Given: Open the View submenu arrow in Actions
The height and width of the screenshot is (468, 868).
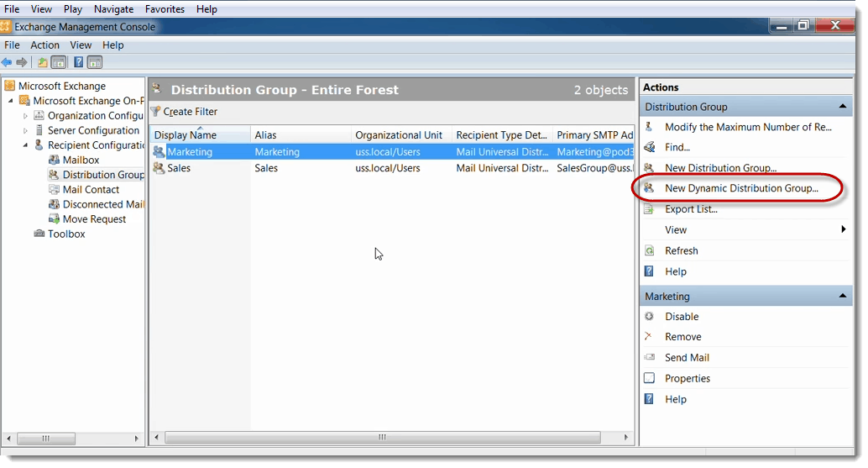Looking at the screenshot, I should (843, 229).
